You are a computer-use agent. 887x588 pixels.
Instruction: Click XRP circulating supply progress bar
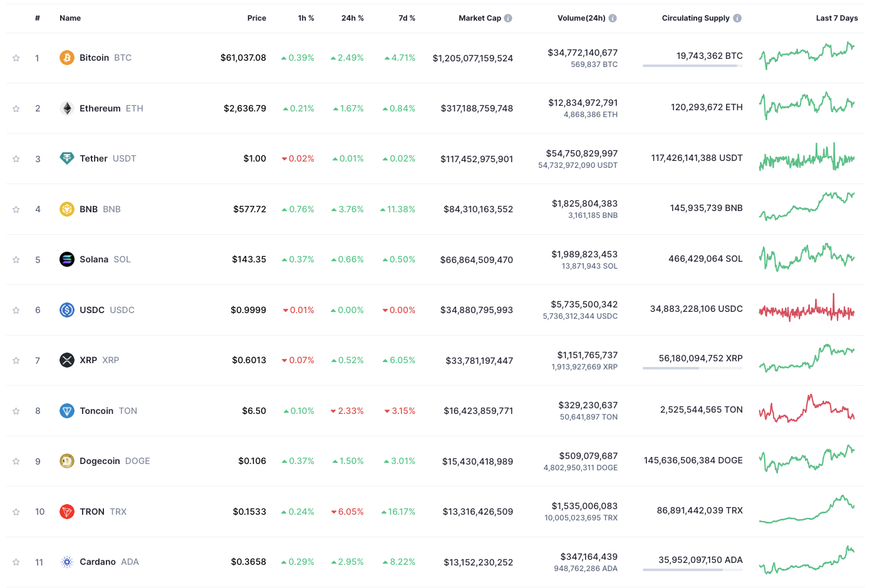(693, 368)
